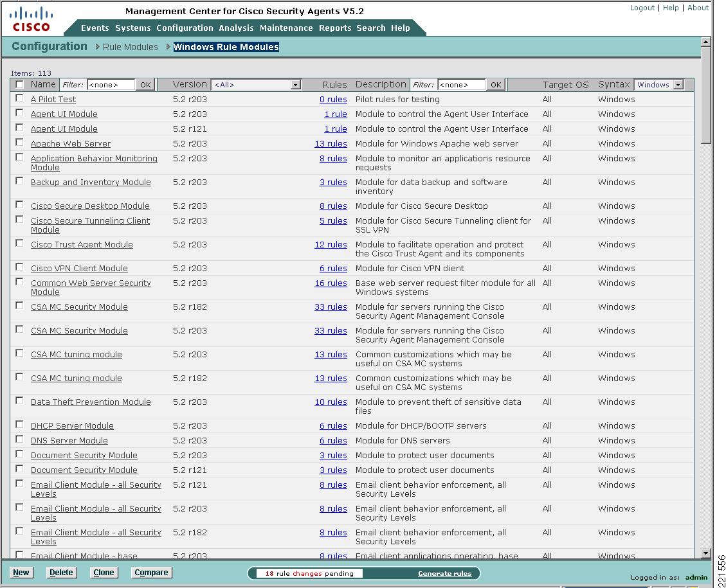The image size is (726, 588).
Task: Click the New button
Action: [21, 573]
